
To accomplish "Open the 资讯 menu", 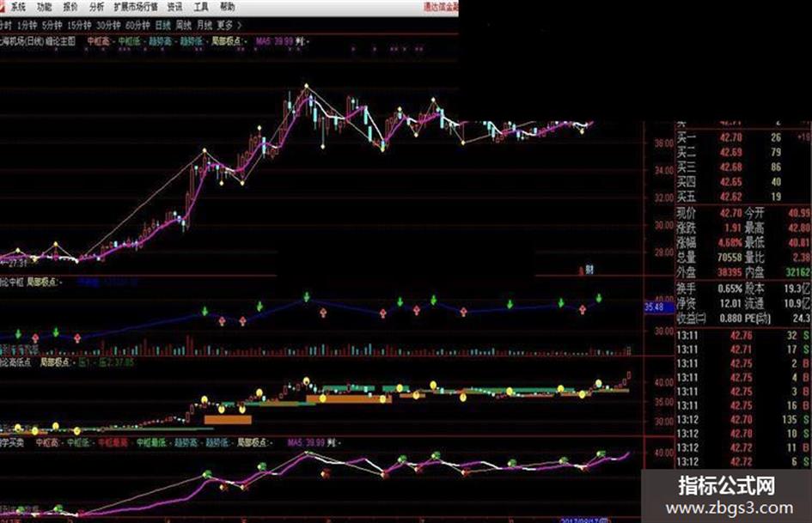I will point(175,7).
